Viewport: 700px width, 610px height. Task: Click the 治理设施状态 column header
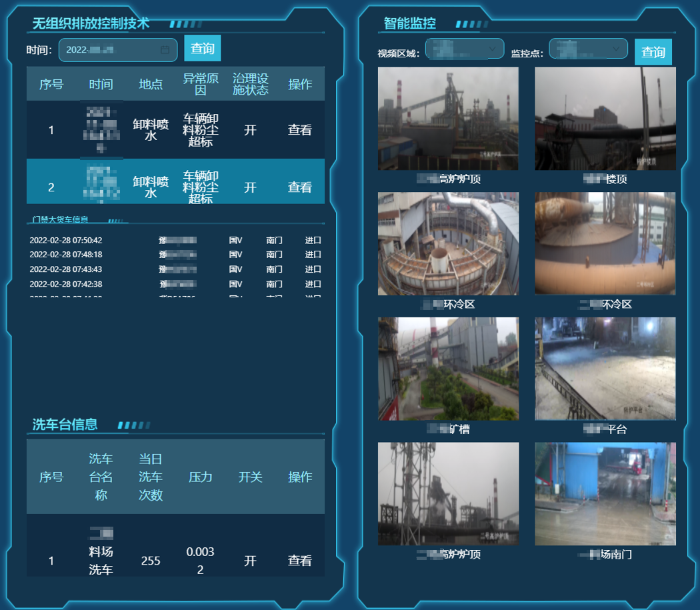coord(251,84)
